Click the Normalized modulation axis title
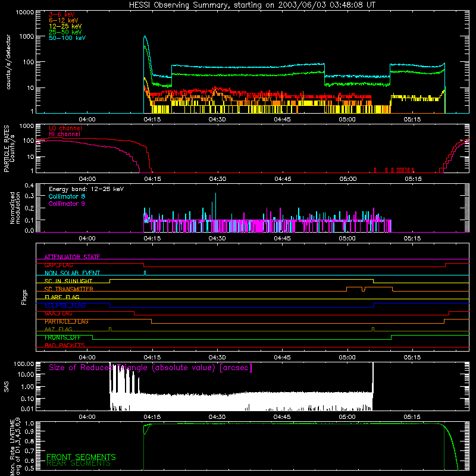The image size is (476, 476). pyautogui.click(x=15, y=208)
